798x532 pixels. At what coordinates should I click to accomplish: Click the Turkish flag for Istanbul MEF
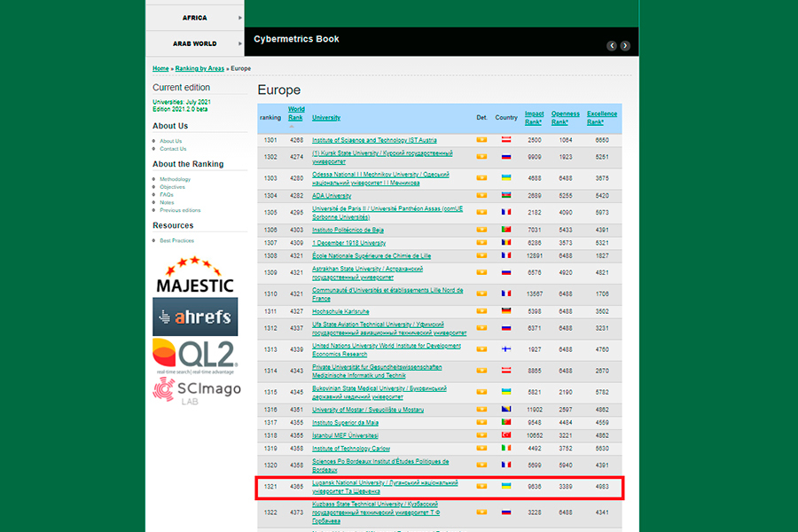506,435
